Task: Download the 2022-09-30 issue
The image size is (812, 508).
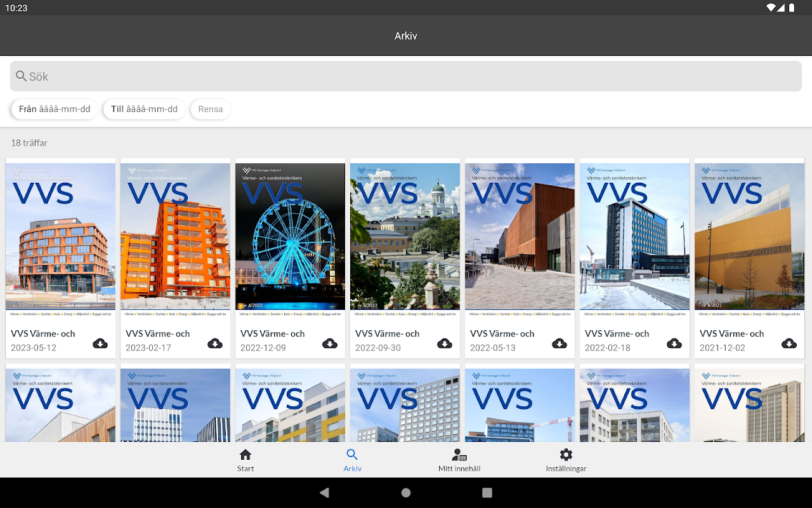Action: [x=445, y=344]
